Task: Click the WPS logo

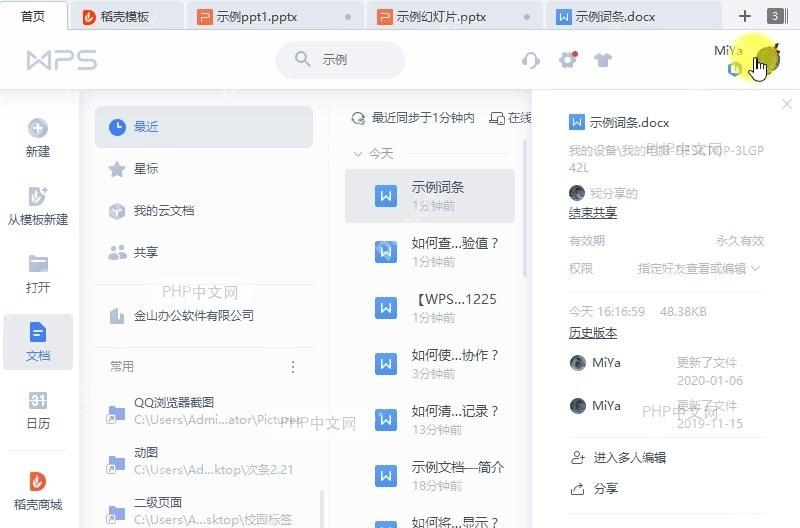Action: (x=62, y=60)
